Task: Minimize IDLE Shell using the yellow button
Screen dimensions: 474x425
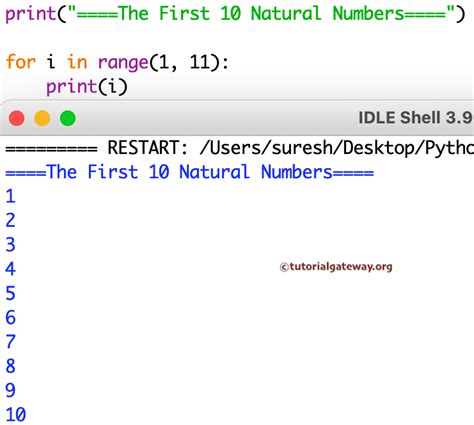Action: [x=42, y=118]
